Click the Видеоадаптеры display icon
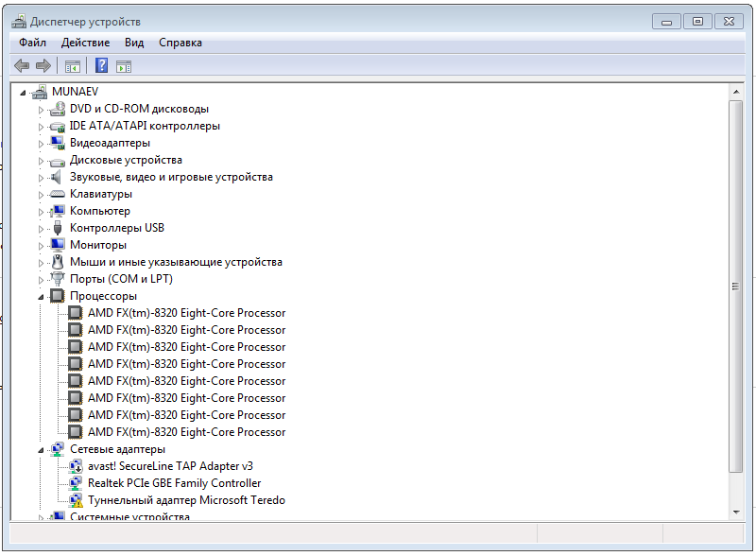Viewport: 756px width, 556px height. click(57, 143)
